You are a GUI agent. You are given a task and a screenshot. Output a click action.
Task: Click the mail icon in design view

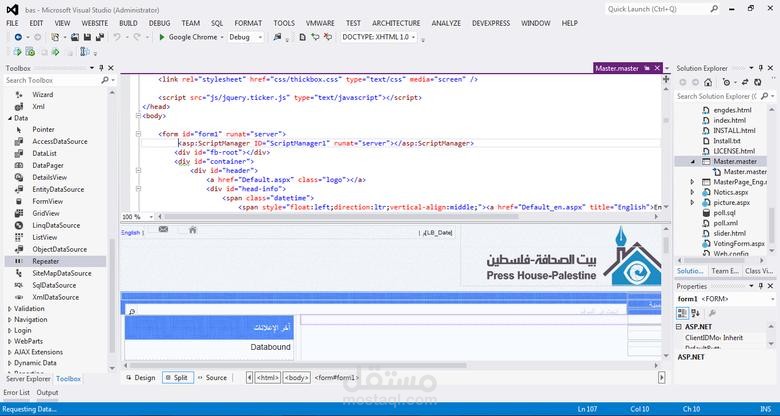pos(163,229)
